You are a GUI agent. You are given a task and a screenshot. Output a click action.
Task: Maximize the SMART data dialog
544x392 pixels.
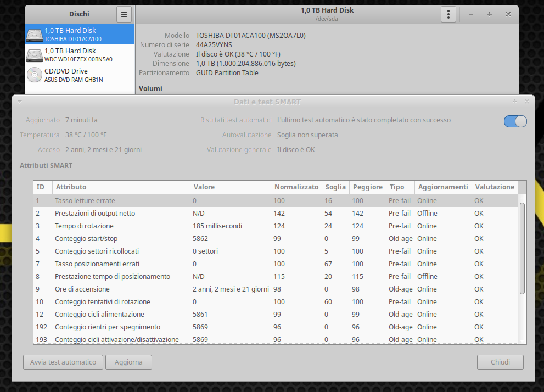[515, 102]
